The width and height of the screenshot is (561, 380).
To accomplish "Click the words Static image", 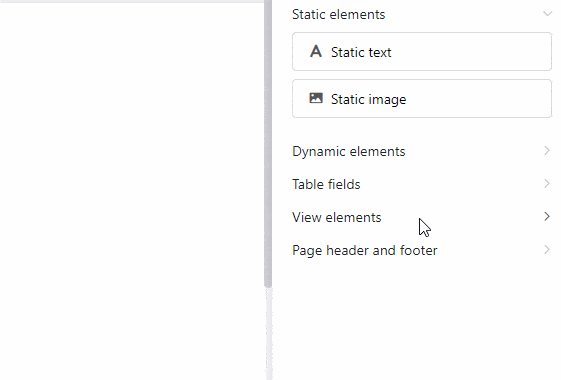I will pos(369,99).
